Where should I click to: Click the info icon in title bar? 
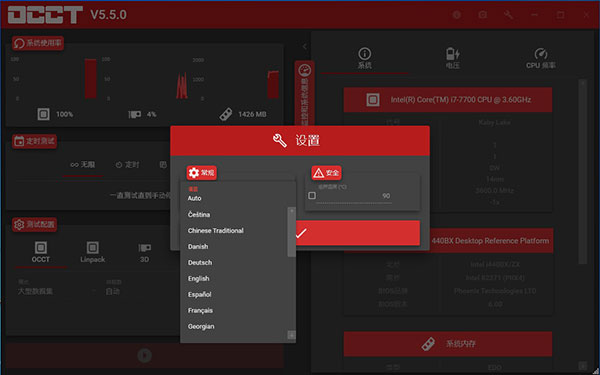[457, 15]
